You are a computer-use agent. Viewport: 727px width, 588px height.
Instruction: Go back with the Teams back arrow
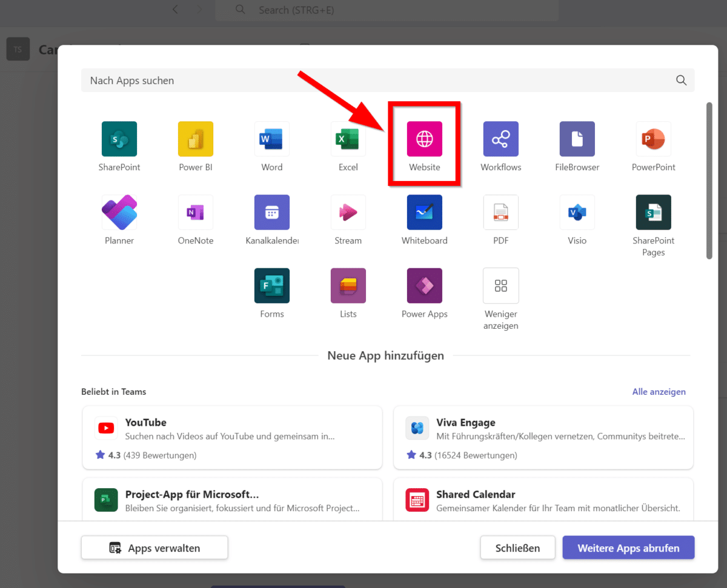(x=176, y=9)
